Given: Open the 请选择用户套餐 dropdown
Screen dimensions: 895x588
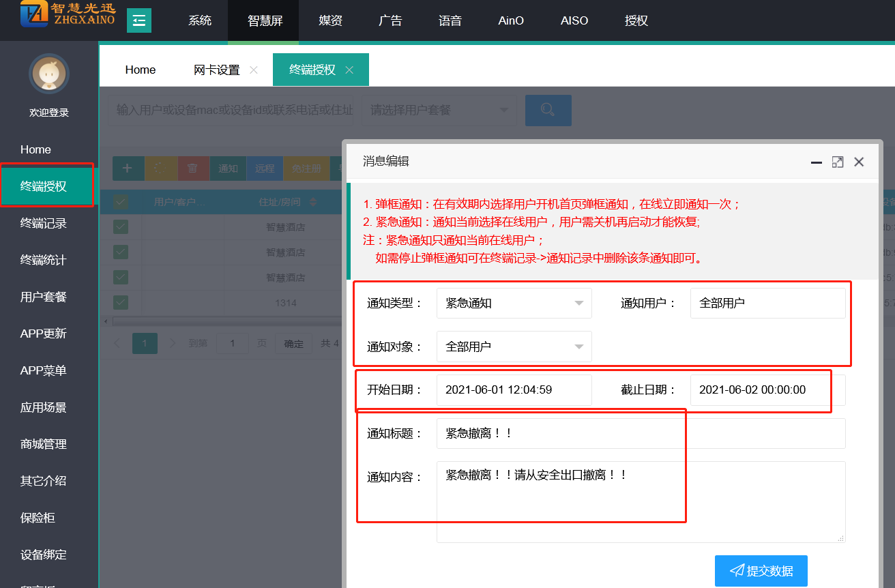Looking at the screenshot, I should pyautogui.click(x=439, y=111).
